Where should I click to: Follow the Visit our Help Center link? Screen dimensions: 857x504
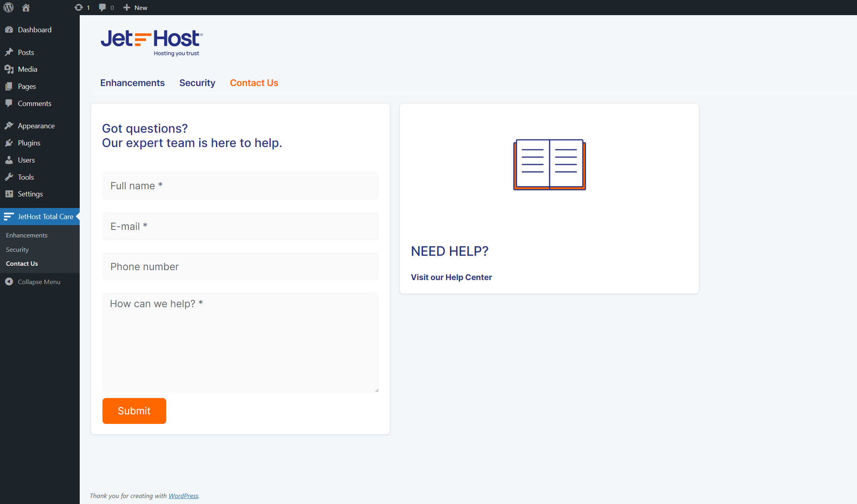pos(451,277)
